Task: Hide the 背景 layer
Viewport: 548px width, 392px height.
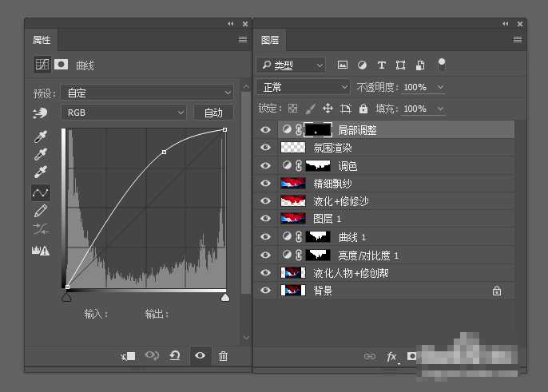Action: pyautogui.click(x=266, y=291)
